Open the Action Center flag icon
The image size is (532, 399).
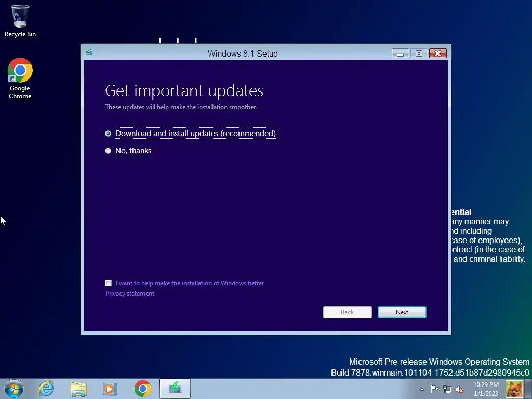434,389
